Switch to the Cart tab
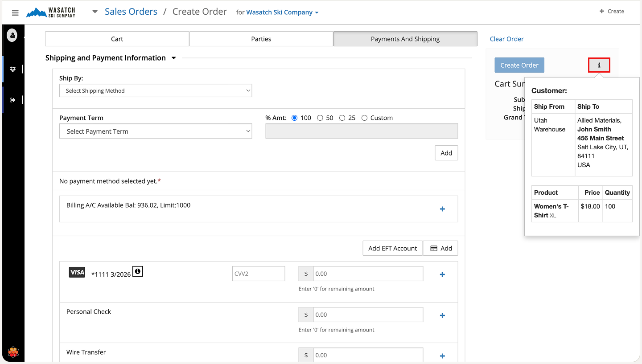The width and height of the screenshot is (642, 364). tap(117, 39)
